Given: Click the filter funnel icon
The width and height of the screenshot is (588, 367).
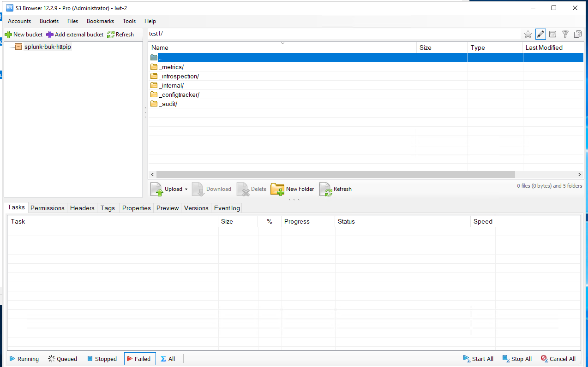Looking at the screenshot, I should (x=565, y=34).
